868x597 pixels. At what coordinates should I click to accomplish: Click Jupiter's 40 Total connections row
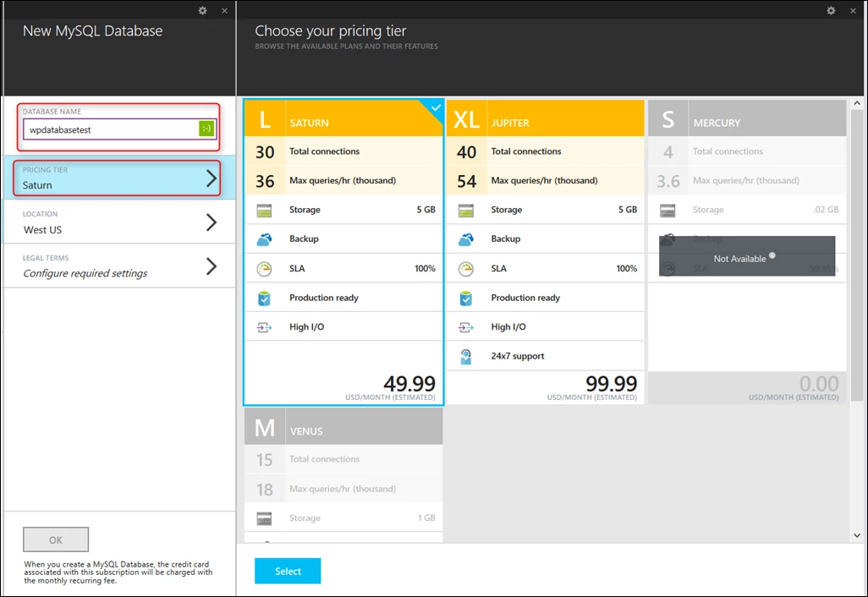point(546,151)
